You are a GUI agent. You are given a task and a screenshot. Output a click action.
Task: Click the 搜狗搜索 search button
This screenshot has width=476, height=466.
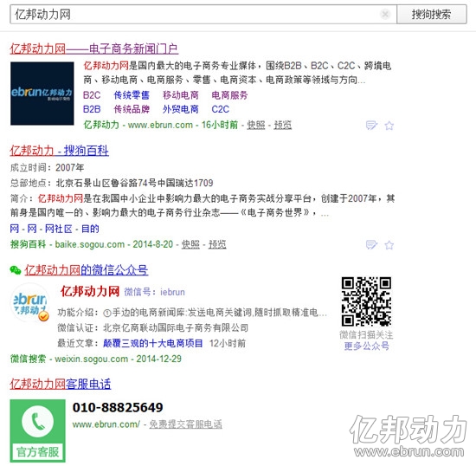point(431,14)
